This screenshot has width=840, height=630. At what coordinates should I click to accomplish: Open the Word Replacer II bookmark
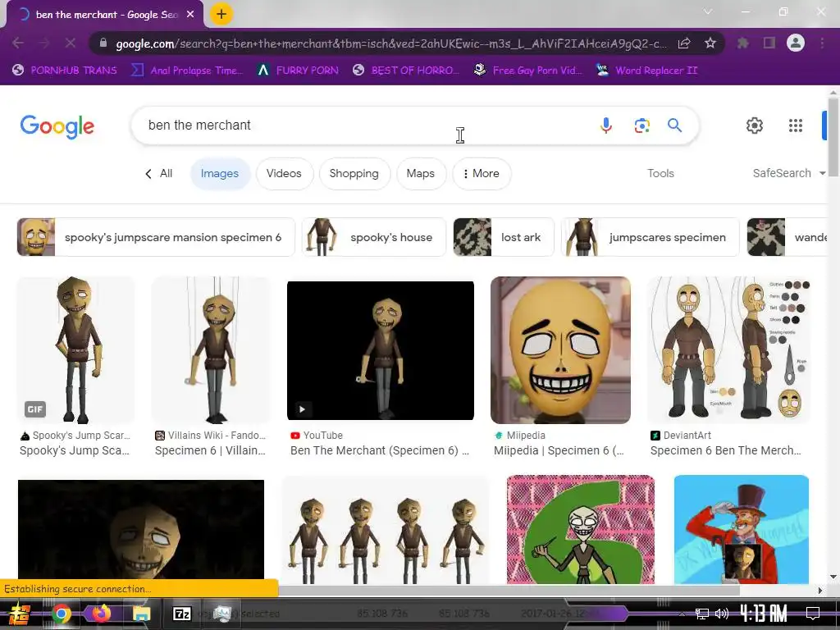[647, 71]
